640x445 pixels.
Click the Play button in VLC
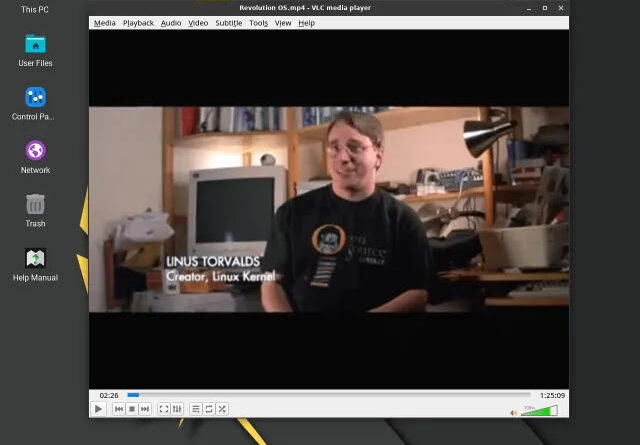[98, 409]
